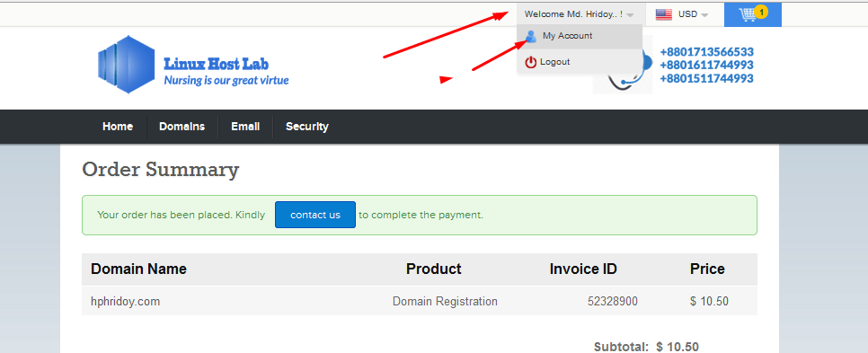Click the Order Summary heading
The height and width of the screenshot is (353, 868).
161,170
